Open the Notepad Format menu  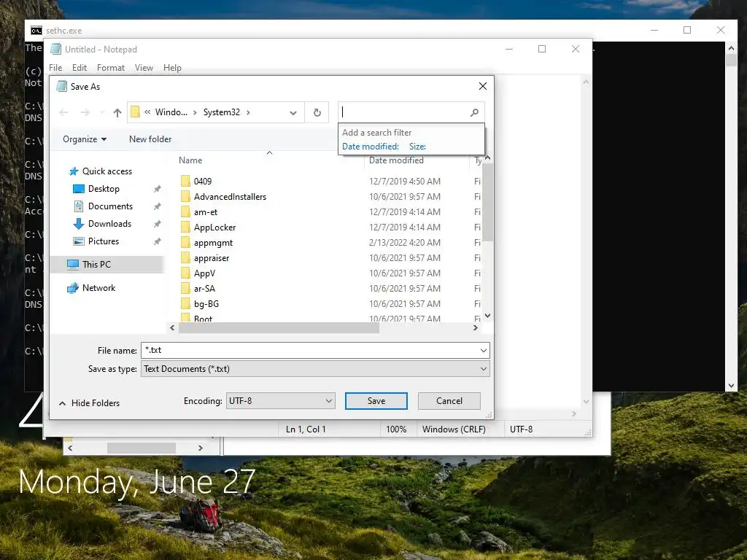(111, 68)
